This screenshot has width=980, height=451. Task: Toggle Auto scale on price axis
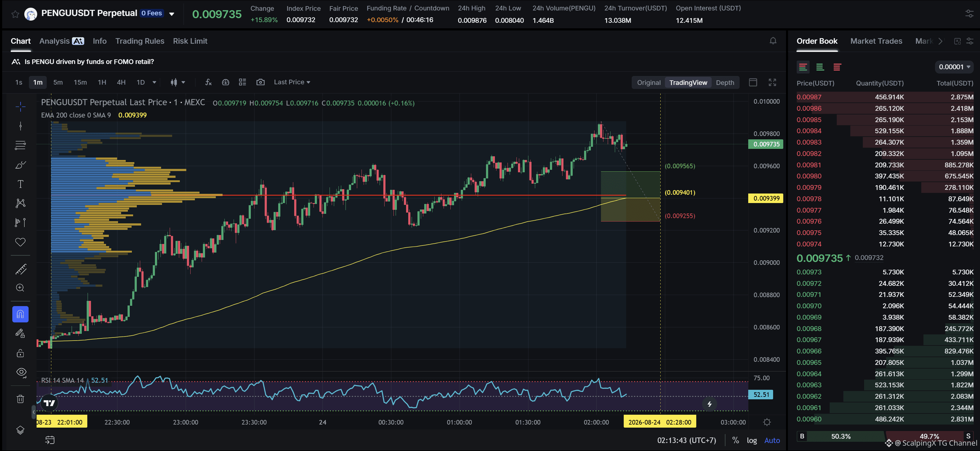[x=772, y=440]
